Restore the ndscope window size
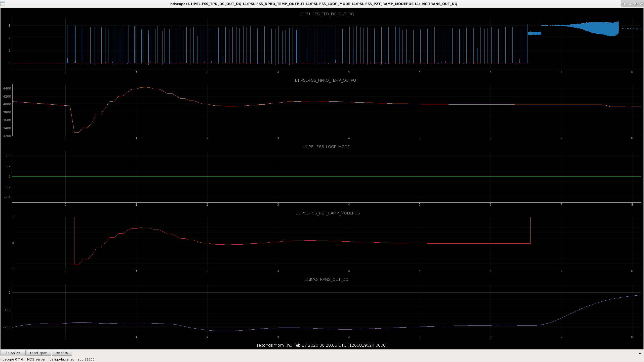The width and height of the screenshot is (644, 362). click(x=635, y=4)
